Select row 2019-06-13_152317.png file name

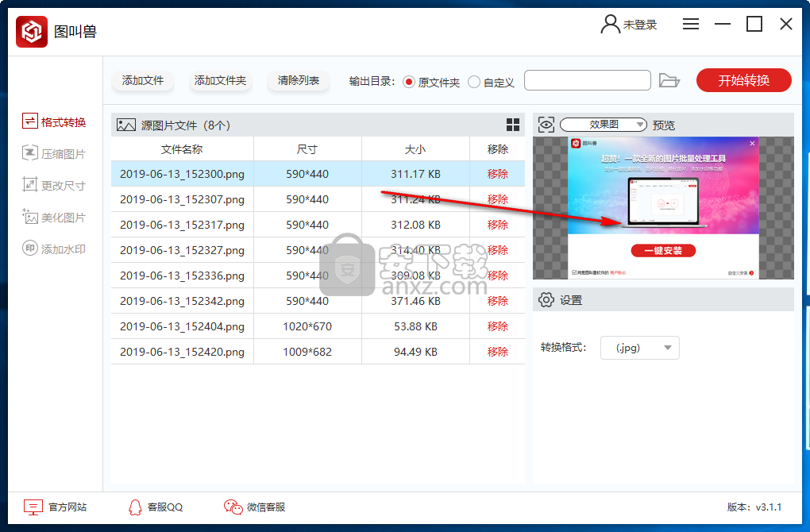(x=182, y=225)
